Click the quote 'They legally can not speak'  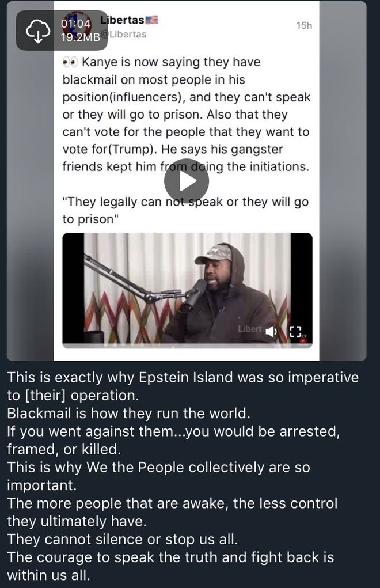click(185, 210)
